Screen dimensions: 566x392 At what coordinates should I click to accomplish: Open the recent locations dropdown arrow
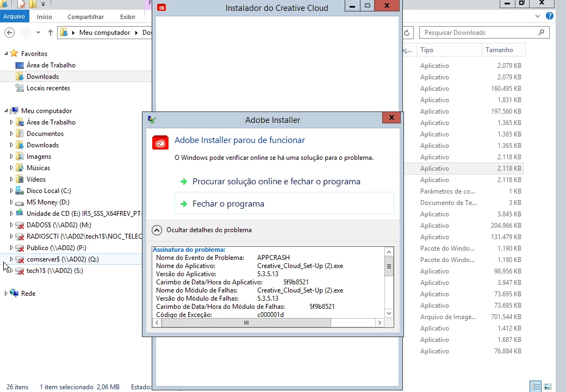tap(38, 33)
